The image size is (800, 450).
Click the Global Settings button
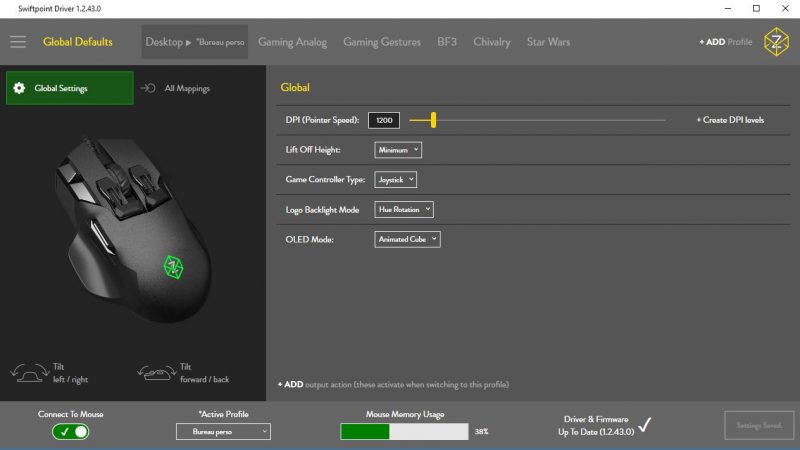point(70,88)
